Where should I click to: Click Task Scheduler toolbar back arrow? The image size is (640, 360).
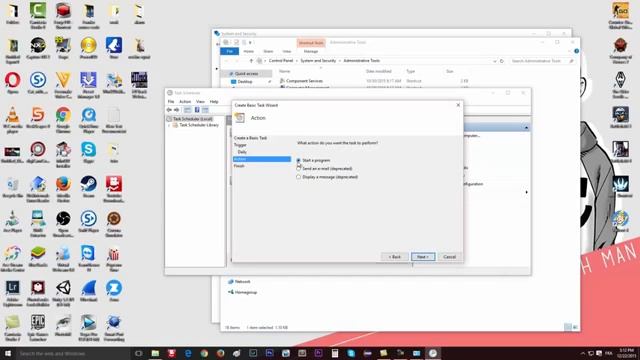click(x=169, y=110)
